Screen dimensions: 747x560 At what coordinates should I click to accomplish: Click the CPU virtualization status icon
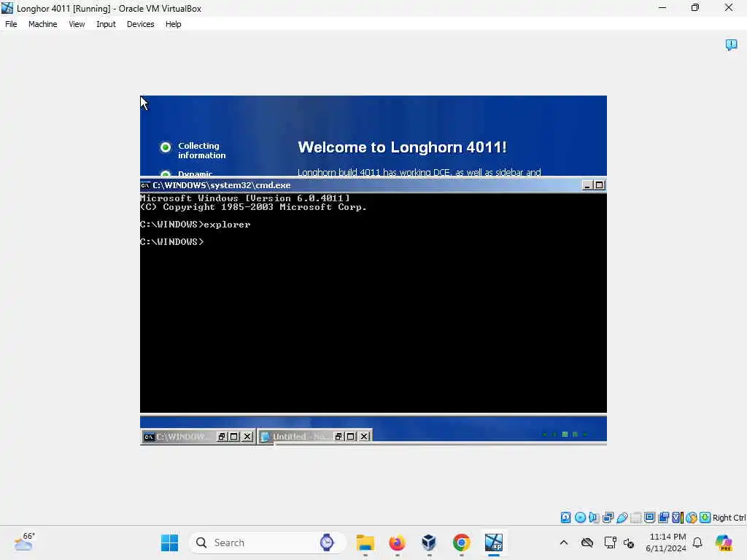(x=678, y=518)
